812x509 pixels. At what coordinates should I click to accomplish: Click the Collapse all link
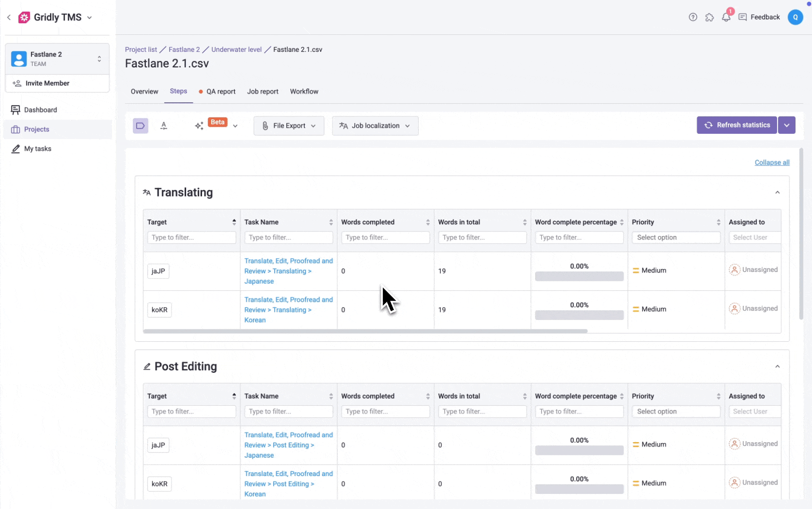click(772, 163)
